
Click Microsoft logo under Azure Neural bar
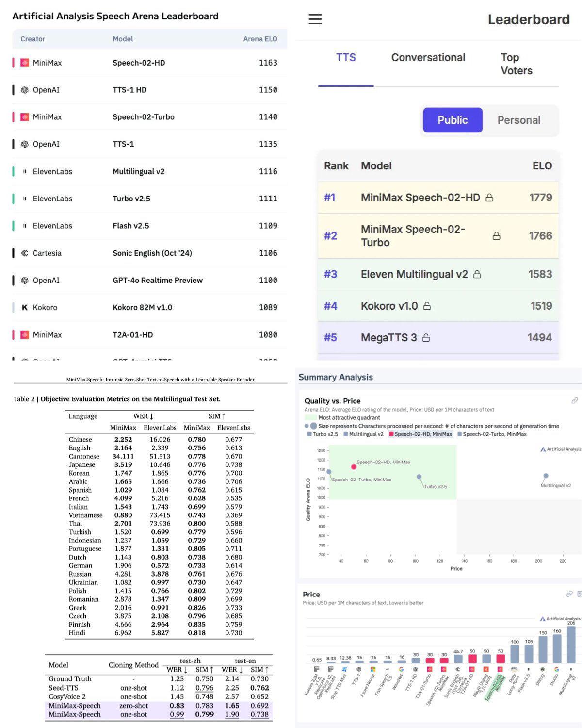click(373, 669)
